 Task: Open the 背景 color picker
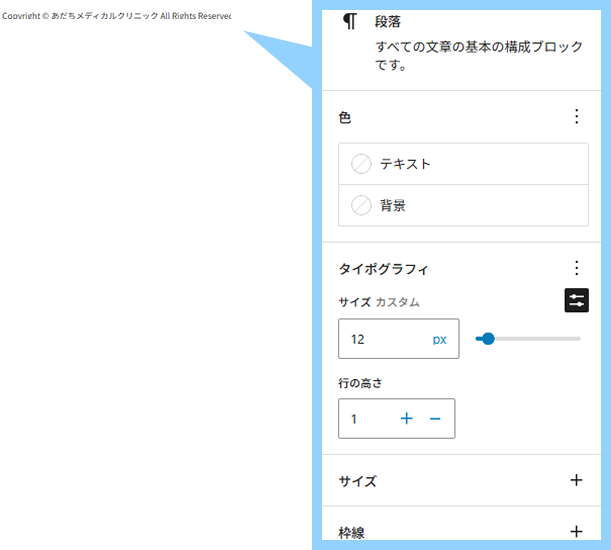(x=463, y=205)
